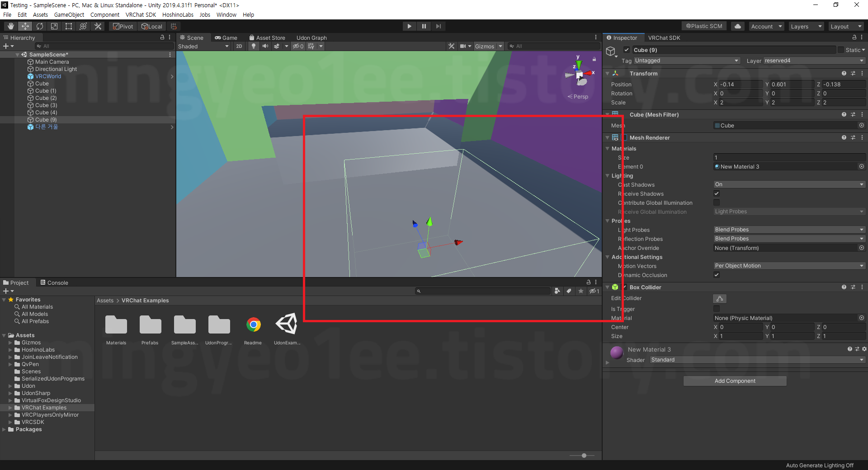Click search by label icon in Project

(569, 291)
